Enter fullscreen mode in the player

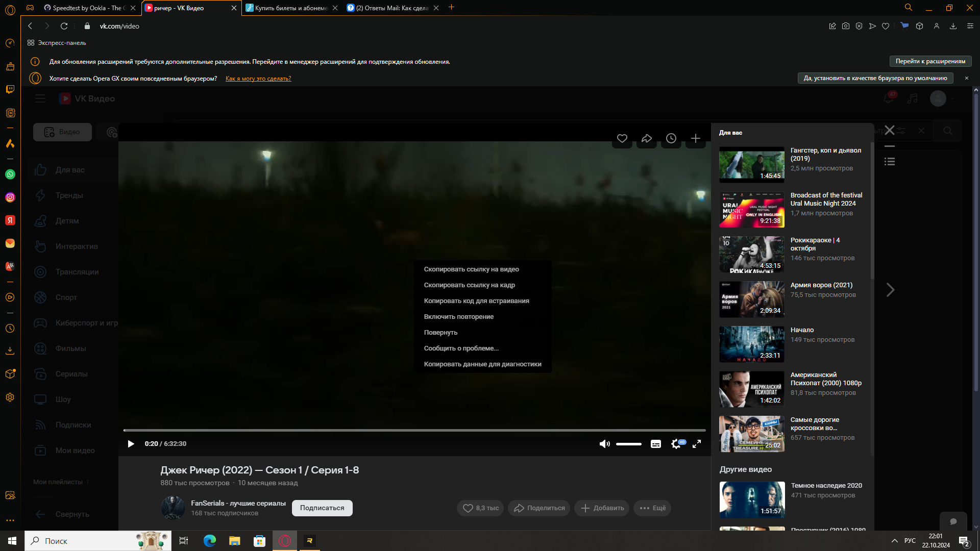696,444
